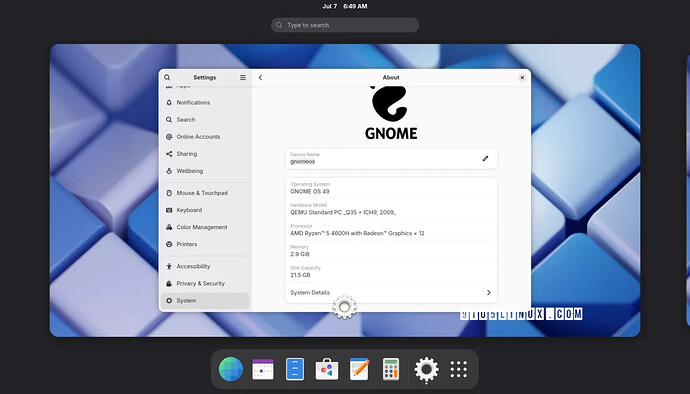Show all apps with the grid icon

coord(459,369)
